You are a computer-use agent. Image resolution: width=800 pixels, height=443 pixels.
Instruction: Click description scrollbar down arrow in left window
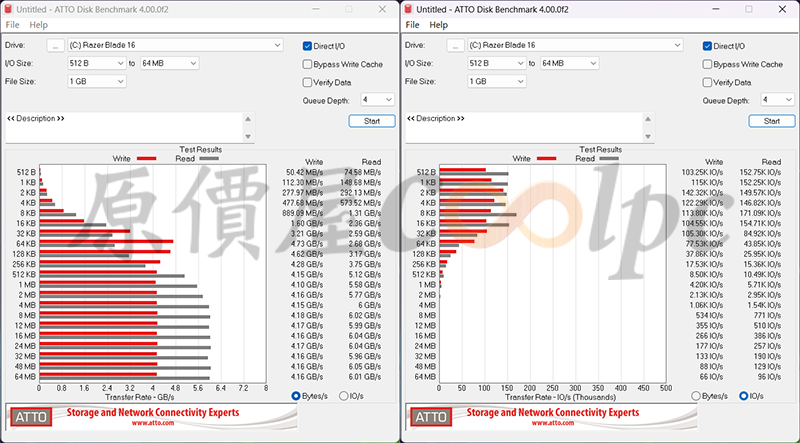(x=248, y=136)
